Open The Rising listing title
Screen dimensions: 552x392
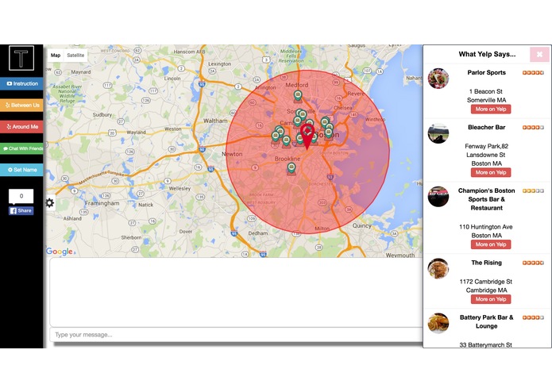[487, 263]
